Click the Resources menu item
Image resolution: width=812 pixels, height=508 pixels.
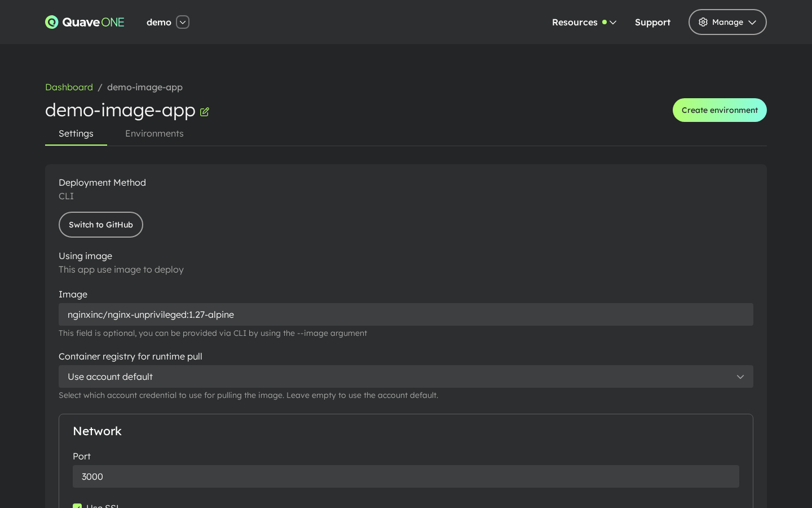click(x=575, y=23)
